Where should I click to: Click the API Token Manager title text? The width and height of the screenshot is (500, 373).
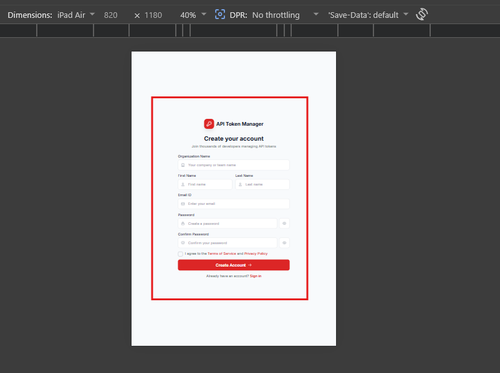[240, 124]
